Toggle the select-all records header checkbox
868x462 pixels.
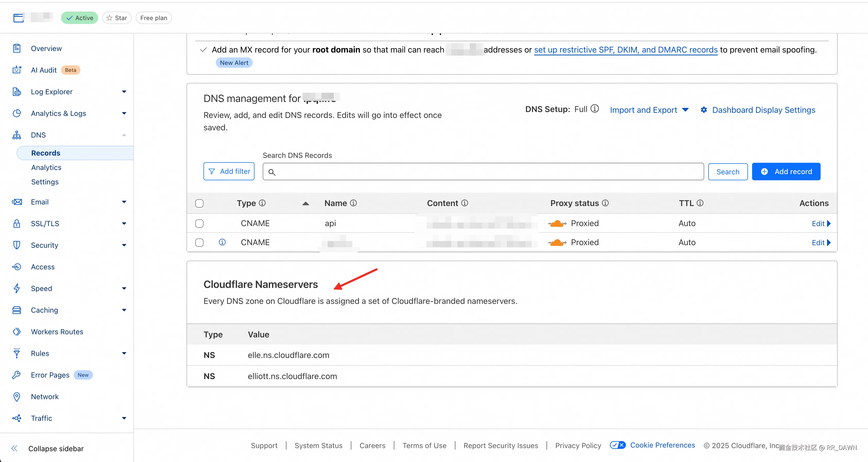[x=199, y=203]
